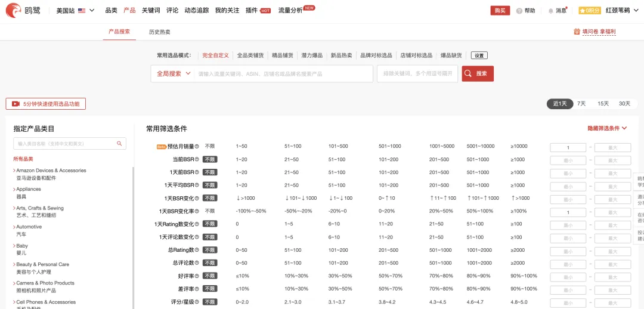The image size is (644, 309).
Task: Click help icon next to 总评论数
Action: coord(197,263)
